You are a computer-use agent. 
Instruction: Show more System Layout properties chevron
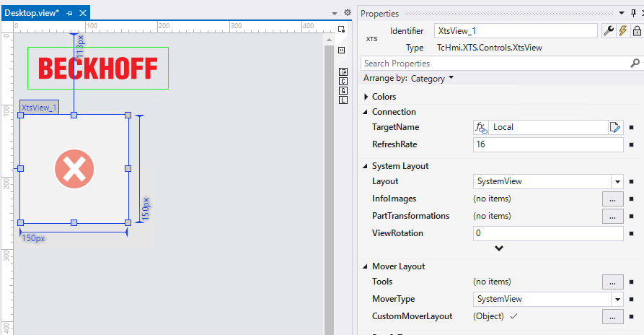[499, 248]
